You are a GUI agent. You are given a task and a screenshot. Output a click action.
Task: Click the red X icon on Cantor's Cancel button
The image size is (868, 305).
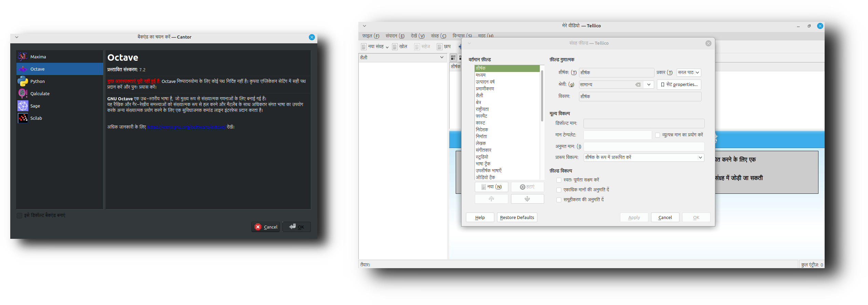click(x=258, y=227)
